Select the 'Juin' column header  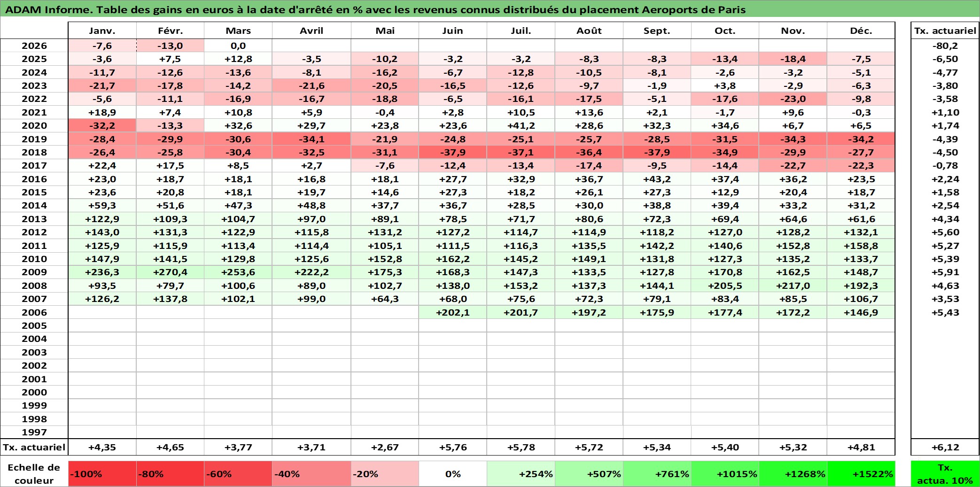(x=453, y=31)
